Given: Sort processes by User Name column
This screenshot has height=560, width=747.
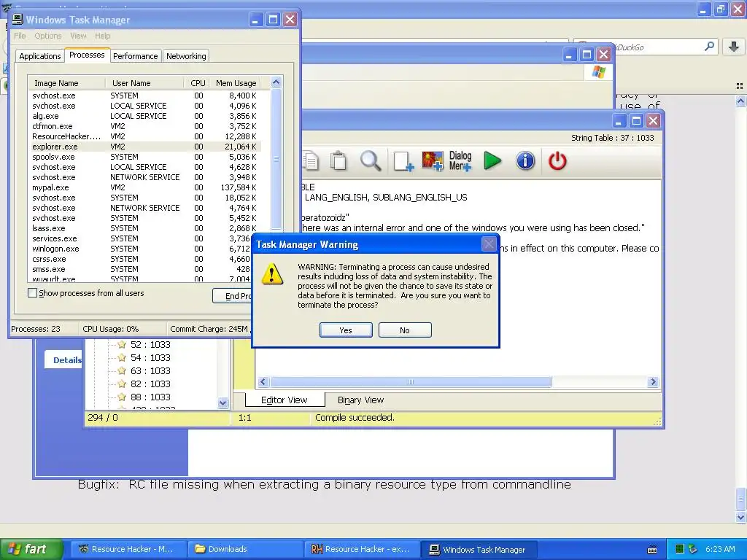Looking at the screenshot, I should pos(144,83).
